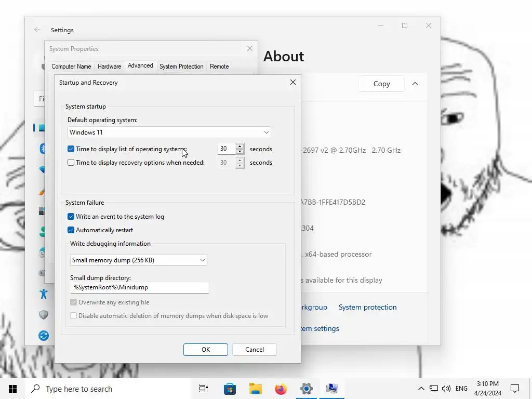
Task: Close the System Properties window
Action: point(250,48)
